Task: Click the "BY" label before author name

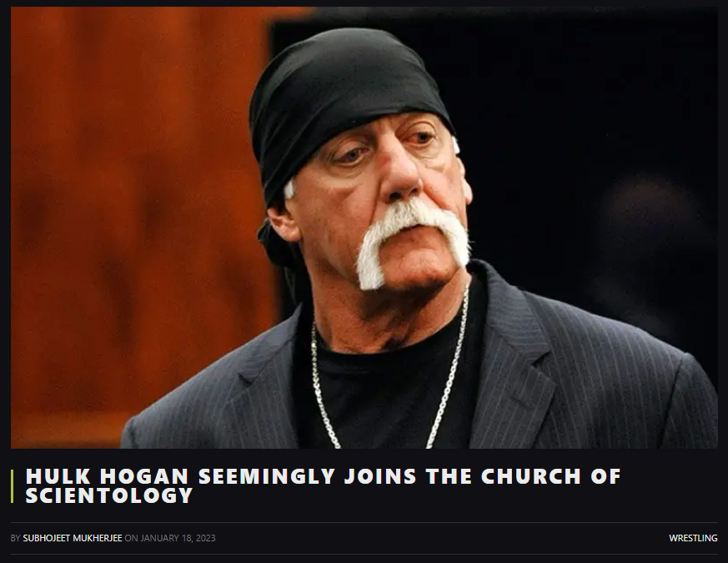Action: (x=15, y=538)
